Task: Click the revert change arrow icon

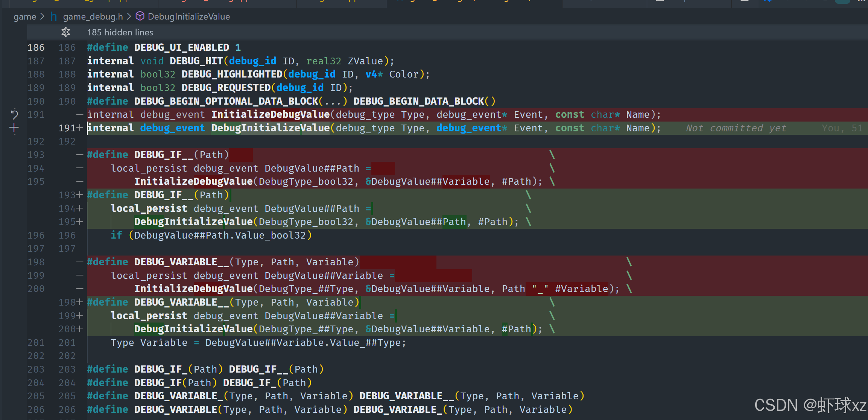Action: [x=14, y=114]
